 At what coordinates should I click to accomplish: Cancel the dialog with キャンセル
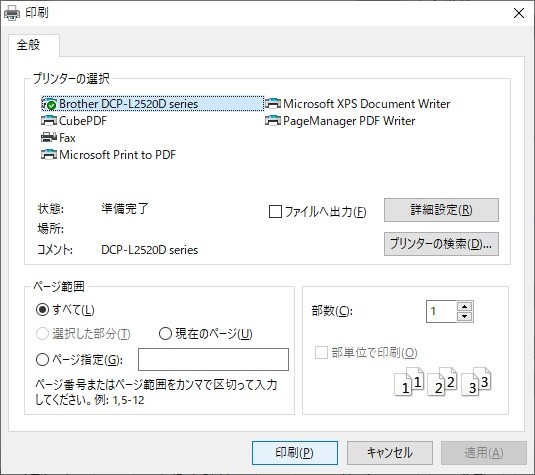[x=390, y=453]
